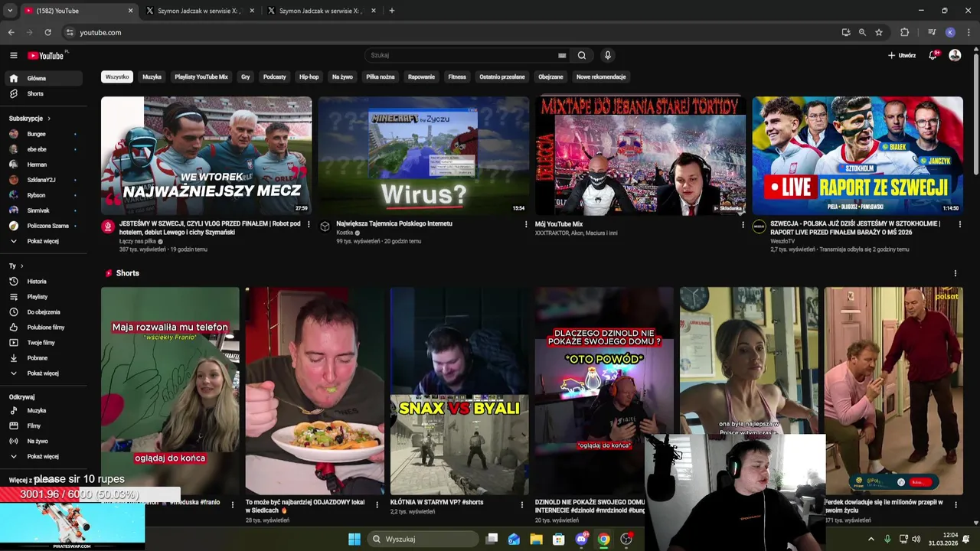Select the Podcasty filter chip

(274, 77)
